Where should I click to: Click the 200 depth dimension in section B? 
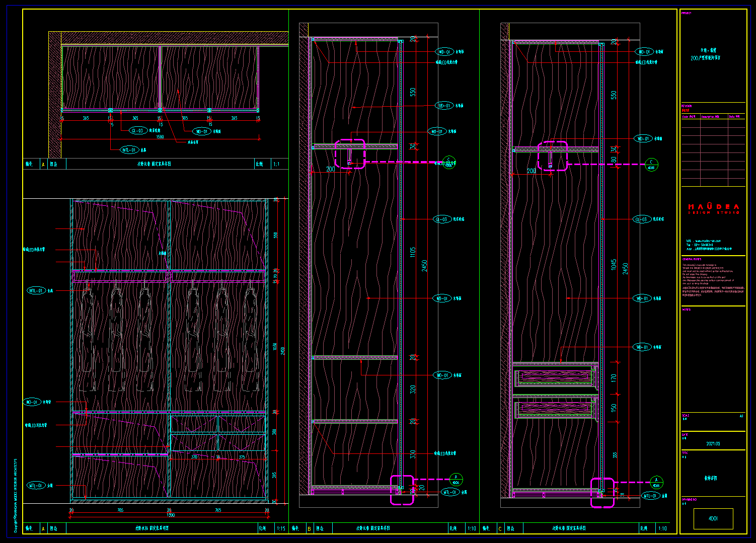point(330,169)
